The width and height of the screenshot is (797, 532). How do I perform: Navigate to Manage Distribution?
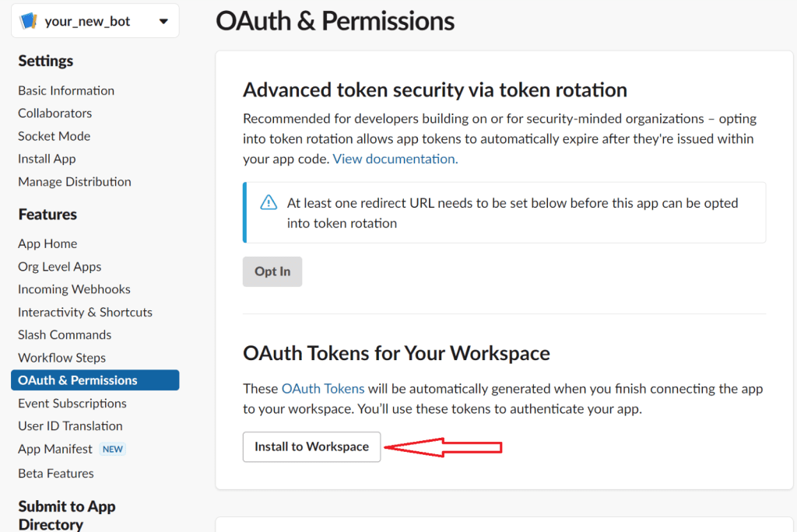75,181
